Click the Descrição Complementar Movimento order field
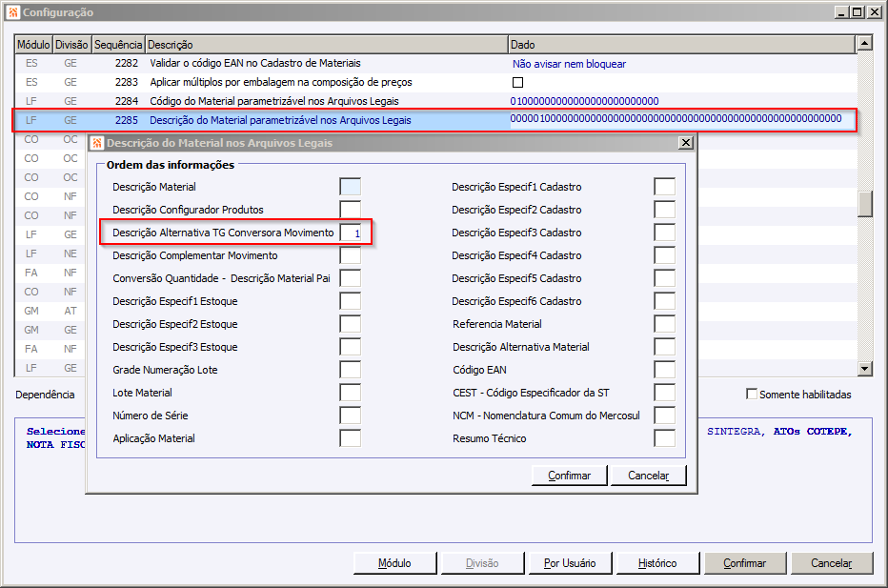Image resolution: width=888 pixels, height=588 pixels. click(x=350, y=255)
